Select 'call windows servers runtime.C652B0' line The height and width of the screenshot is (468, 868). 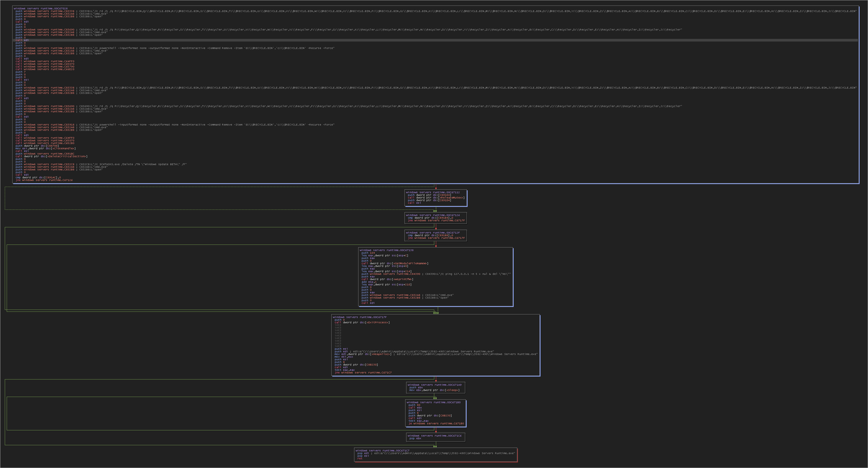(x=45, y=143)
